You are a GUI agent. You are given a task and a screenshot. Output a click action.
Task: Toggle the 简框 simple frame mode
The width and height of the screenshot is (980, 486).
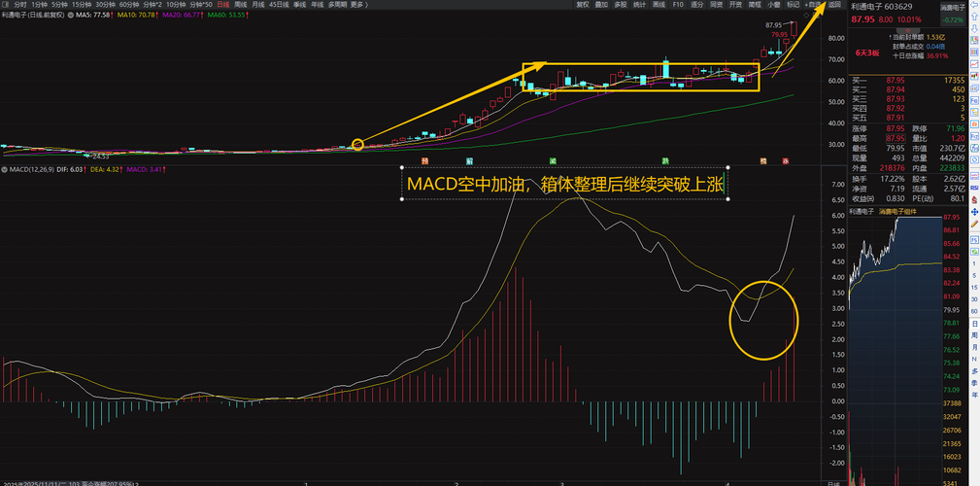pyautogui.click(x=755, y=5)
